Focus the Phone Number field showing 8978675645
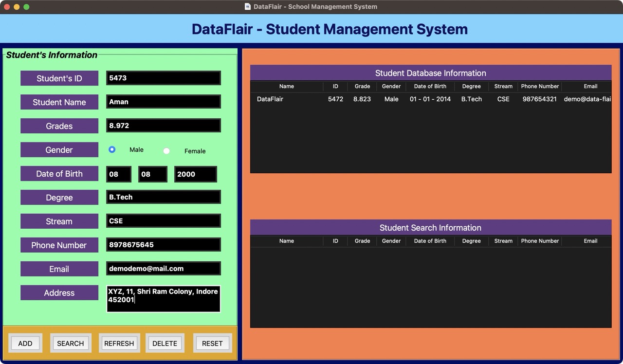Image resolution: width=623 pixels, height=364 pixels. pyautogui.click(x=164, y=245)
